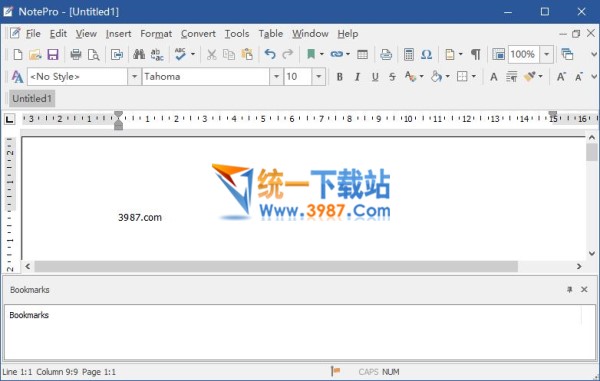
Task: Click the horizontal scrollbar thumb
Action: click(x=276, y=266)
